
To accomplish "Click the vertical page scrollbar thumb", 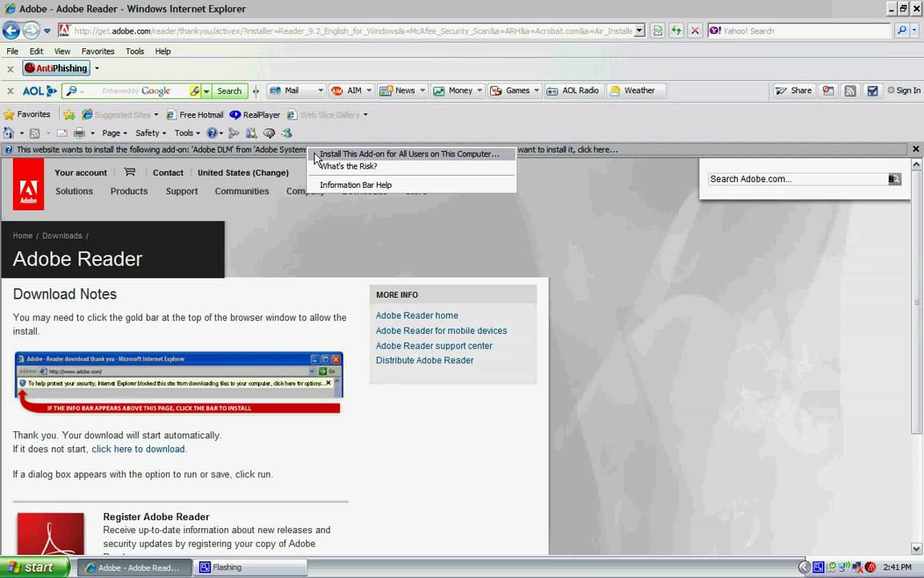I will [916, 303].
